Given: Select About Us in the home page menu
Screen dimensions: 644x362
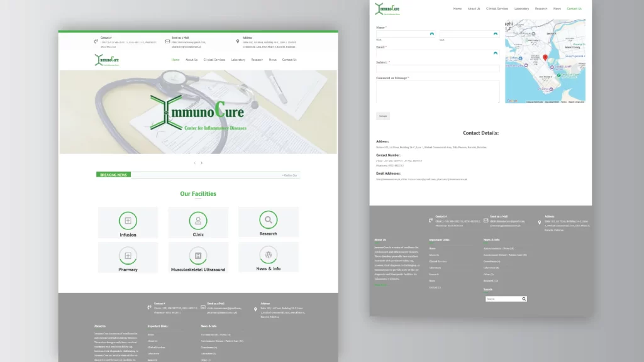Looking at the screenshot, I should pos(191,60).
